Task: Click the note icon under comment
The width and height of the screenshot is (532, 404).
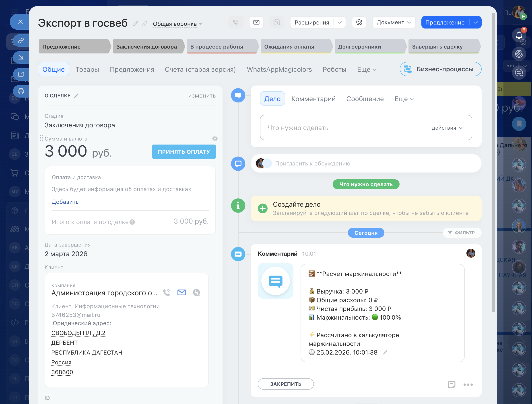Action: coord(451,384)
